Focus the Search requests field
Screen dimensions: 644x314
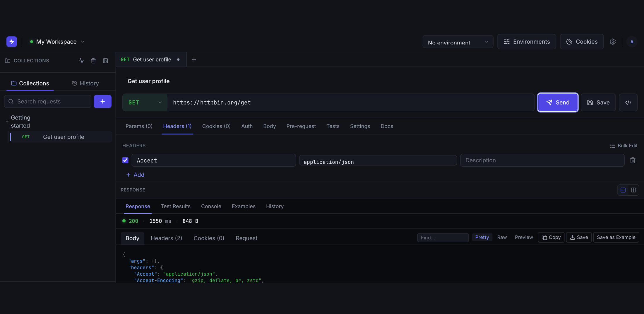point(48,101)
